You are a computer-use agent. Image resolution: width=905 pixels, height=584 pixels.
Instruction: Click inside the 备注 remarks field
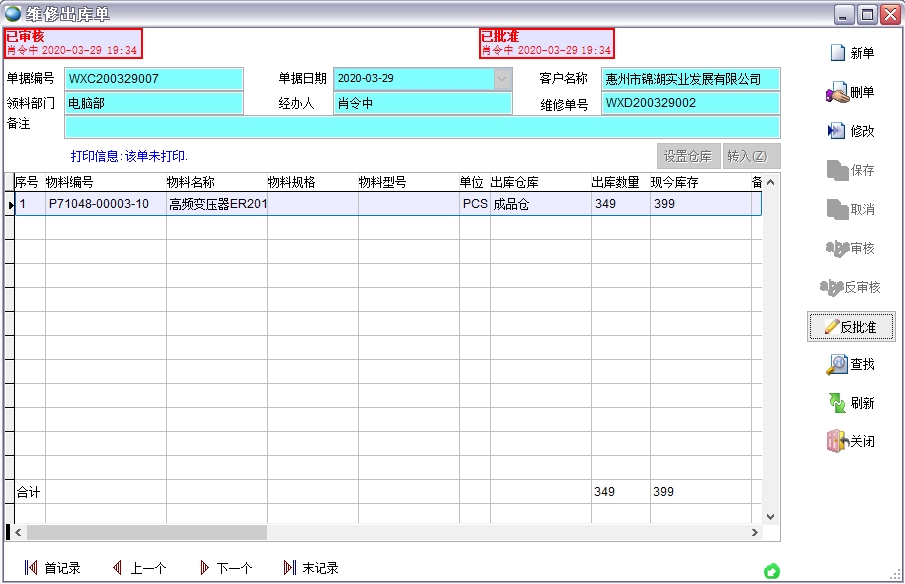400,128
